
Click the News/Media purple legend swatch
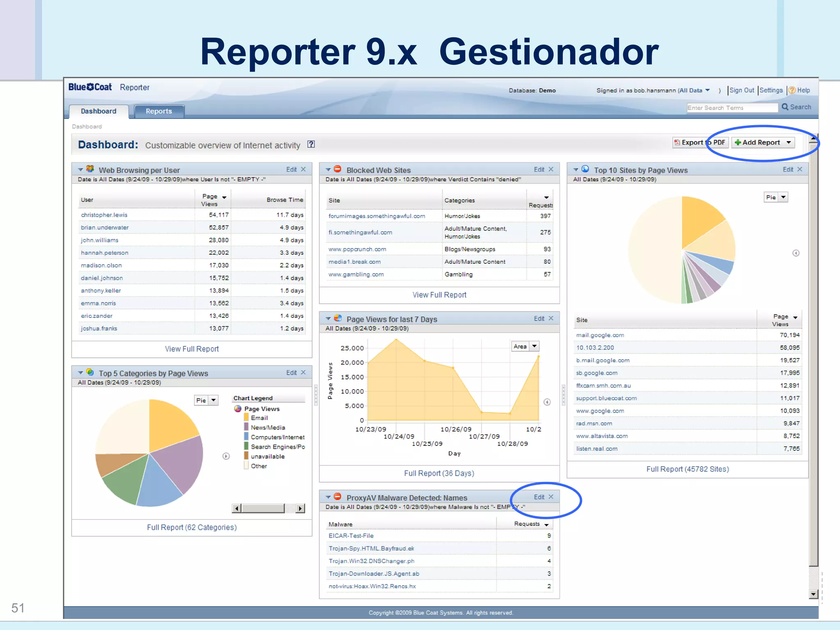[246, 427]
